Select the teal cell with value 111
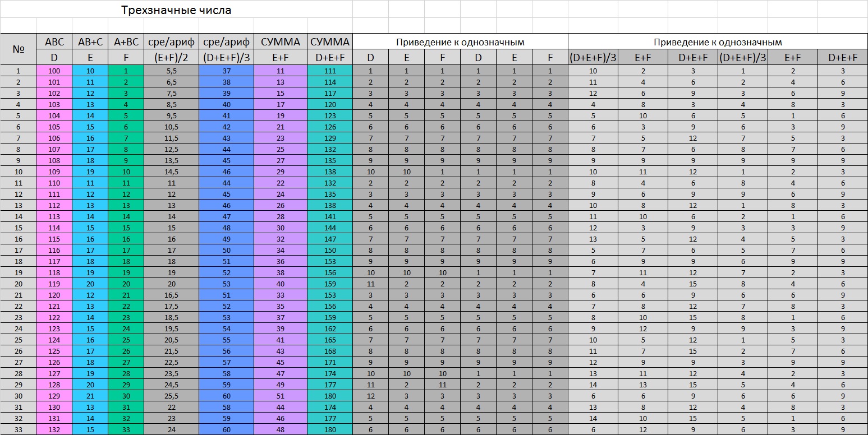 (x=329, y=71)
